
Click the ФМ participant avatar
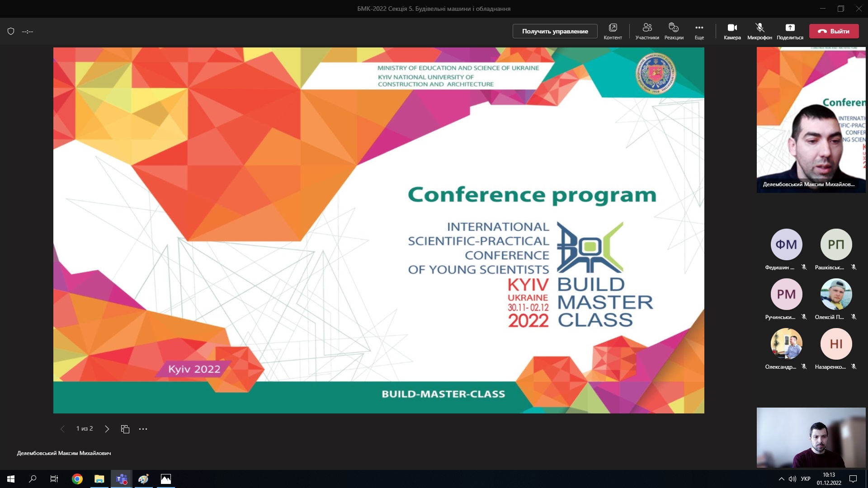tap(786, 244)
